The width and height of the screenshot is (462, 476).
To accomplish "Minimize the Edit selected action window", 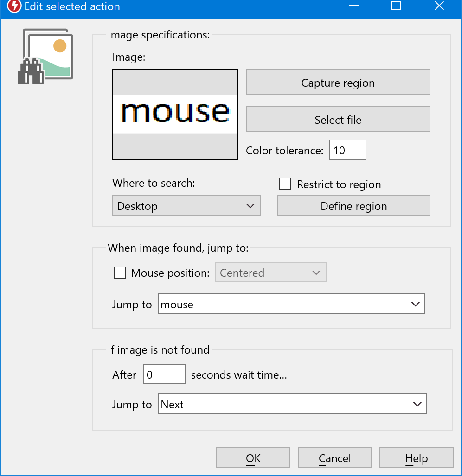I will (x=354, y=6).
